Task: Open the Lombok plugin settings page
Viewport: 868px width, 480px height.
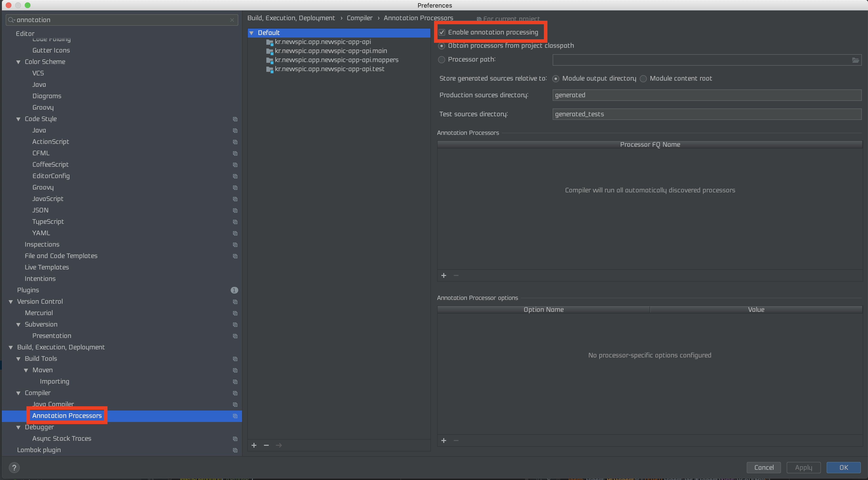Action: [x=39, y=450]
